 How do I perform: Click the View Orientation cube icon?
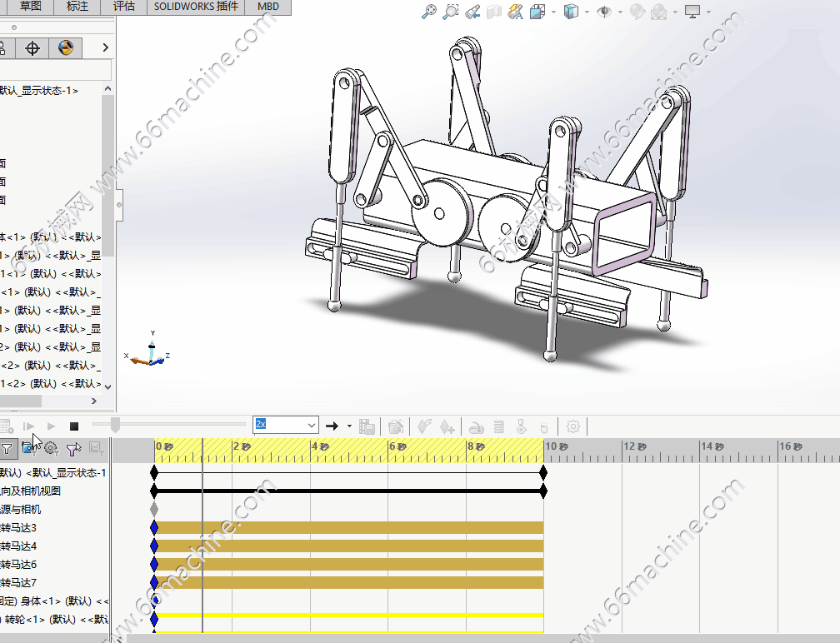[x=537, y=11]
